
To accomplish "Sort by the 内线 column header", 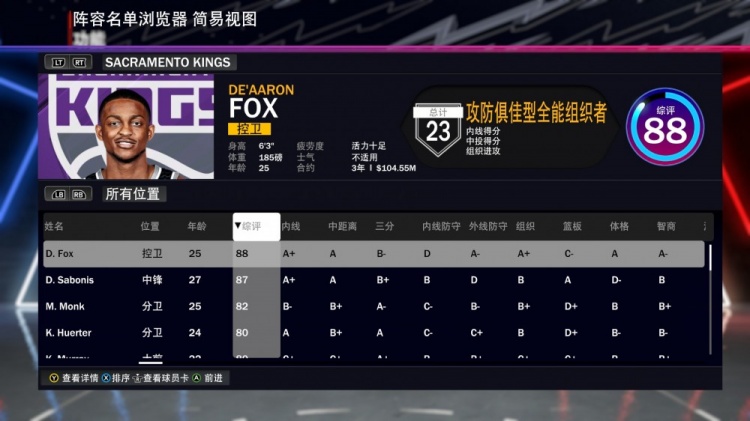I will (x=291, y=226).
